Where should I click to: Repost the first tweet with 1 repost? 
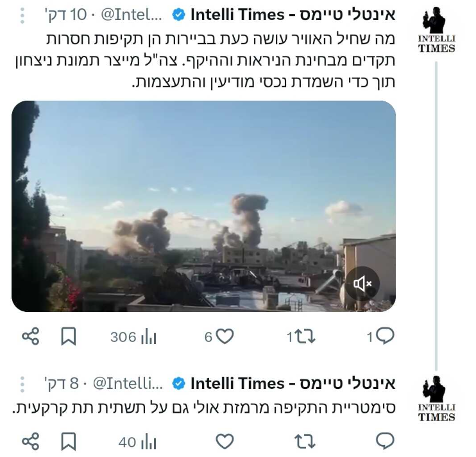(301, 337)
